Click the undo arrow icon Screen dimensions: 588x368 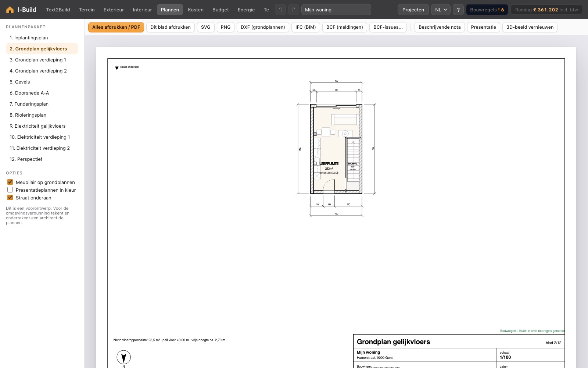tap(280, 10)
